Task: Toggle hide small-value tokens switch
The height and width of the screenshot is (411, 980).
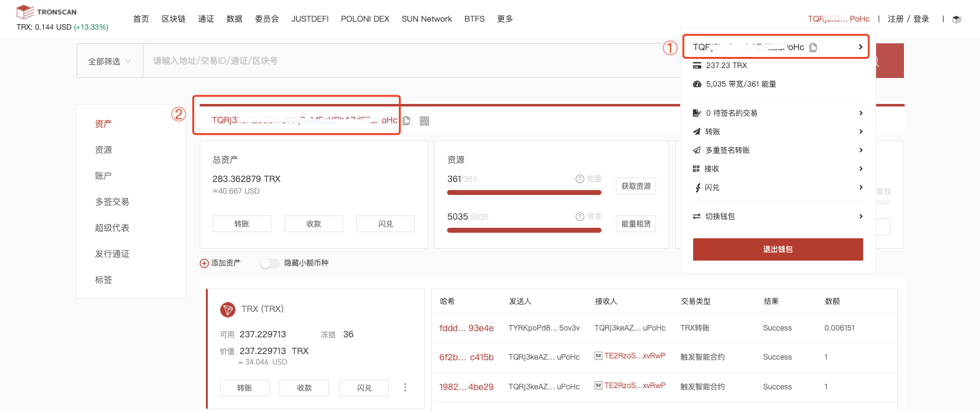Action: [270, 263]
